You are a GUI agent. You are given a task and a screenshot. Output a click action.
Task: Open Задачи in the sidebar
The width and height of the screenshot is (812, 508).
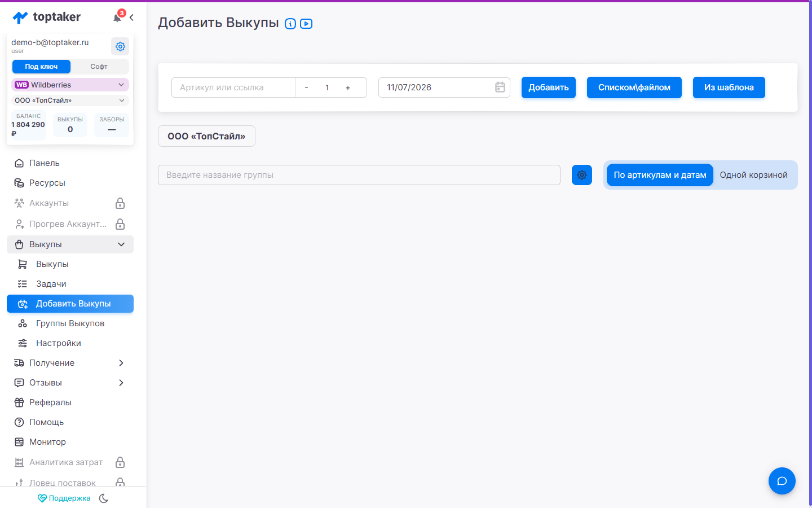click(x=70, y=284)
